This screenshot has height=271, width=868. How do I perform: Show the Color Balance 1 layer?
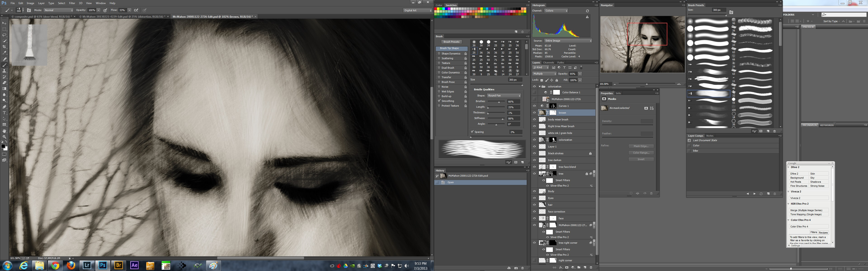(534, 92)
